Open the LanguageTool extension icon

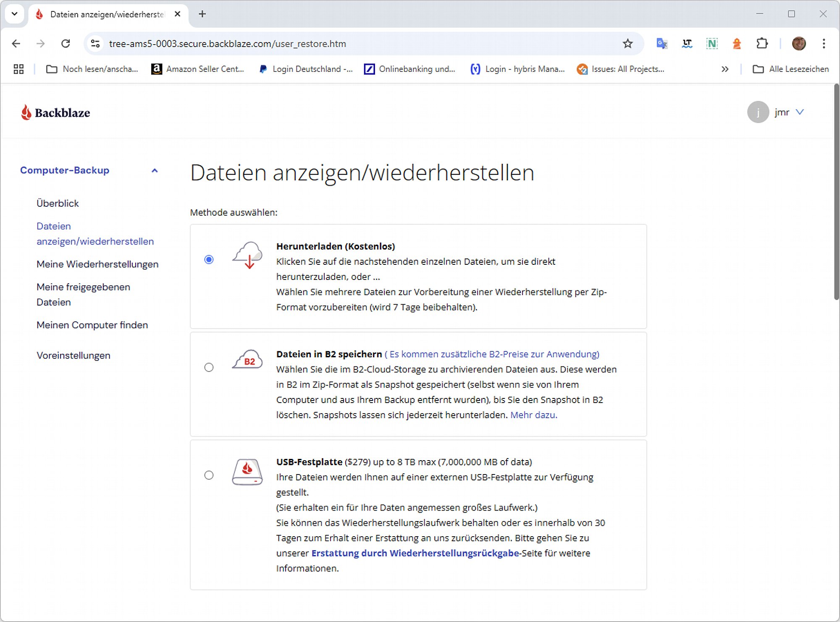[687, 44]
